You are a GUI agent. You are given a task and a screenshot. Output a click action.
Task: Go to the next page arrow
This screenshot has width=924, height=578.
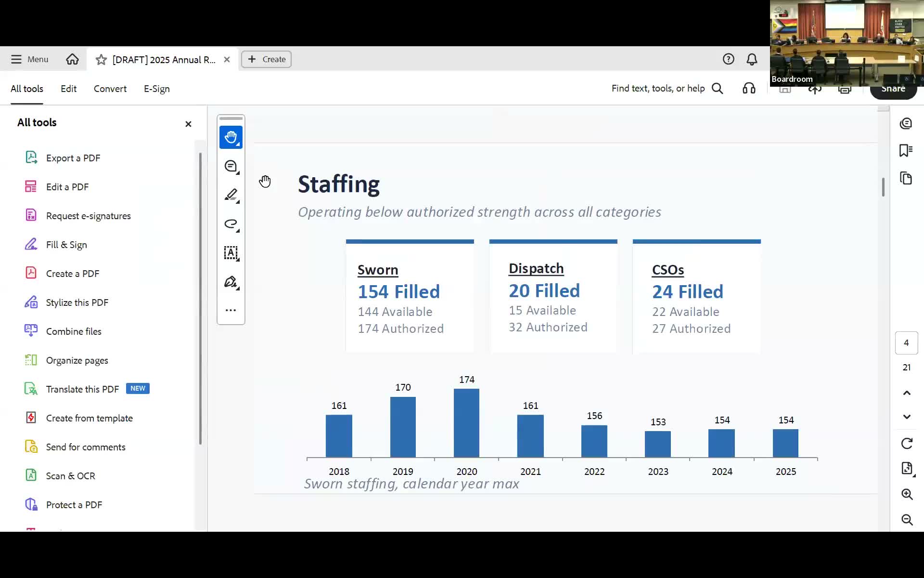(907, 417)
